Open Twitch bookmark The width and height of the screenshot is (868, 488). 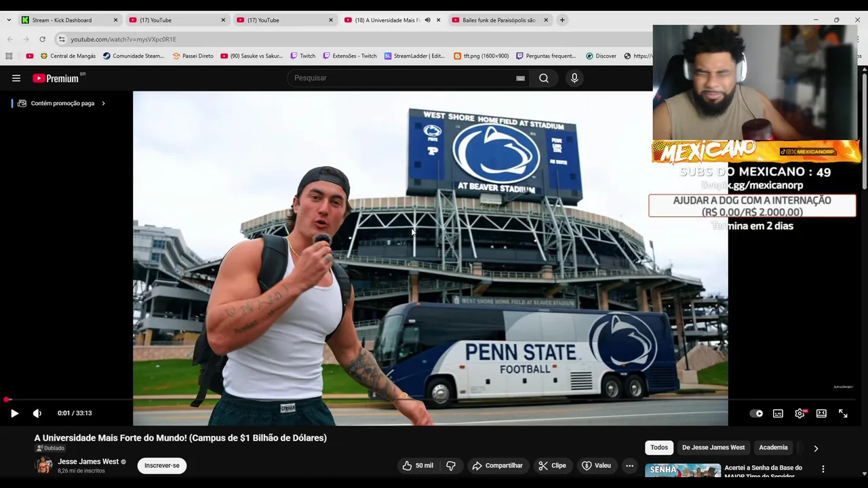pos(302,56)
